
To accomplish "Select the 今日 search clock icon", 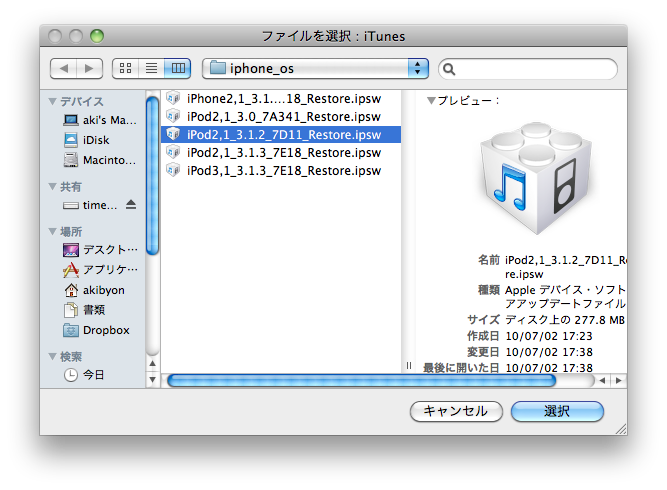I will pos(71,375).
